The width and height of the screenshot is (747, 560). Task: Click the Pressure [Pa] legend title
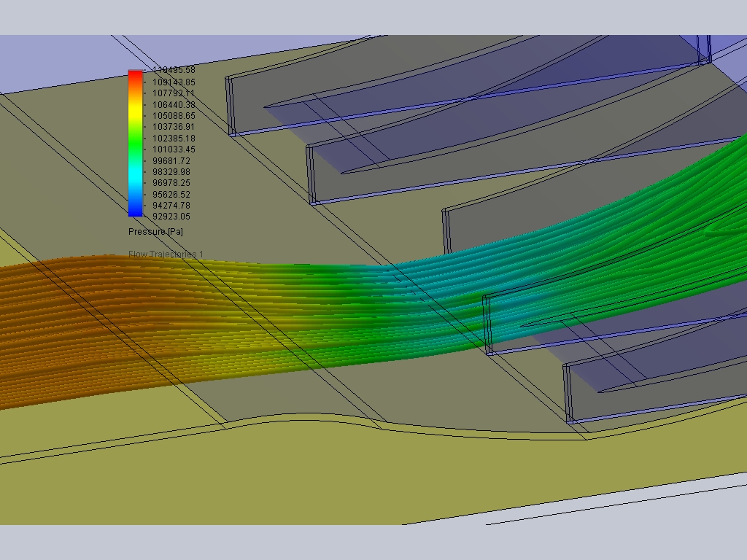155,230
